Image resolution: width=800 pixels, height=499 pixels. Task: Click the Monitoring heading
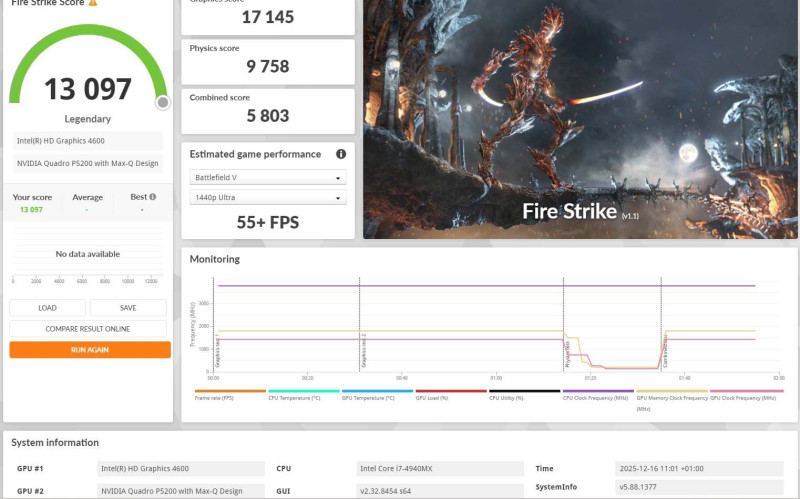(x=215, y=259)
